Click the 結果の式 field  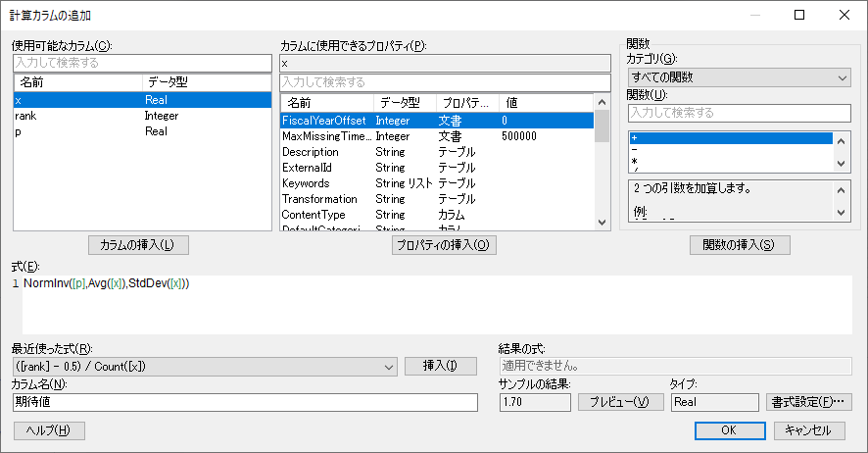(x=675, y=366)
